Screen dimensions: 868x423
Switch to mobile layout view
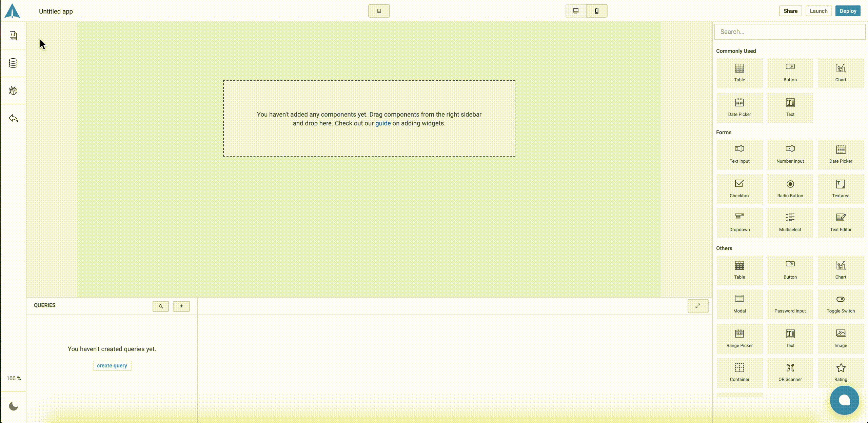click(x=597, y=11)
